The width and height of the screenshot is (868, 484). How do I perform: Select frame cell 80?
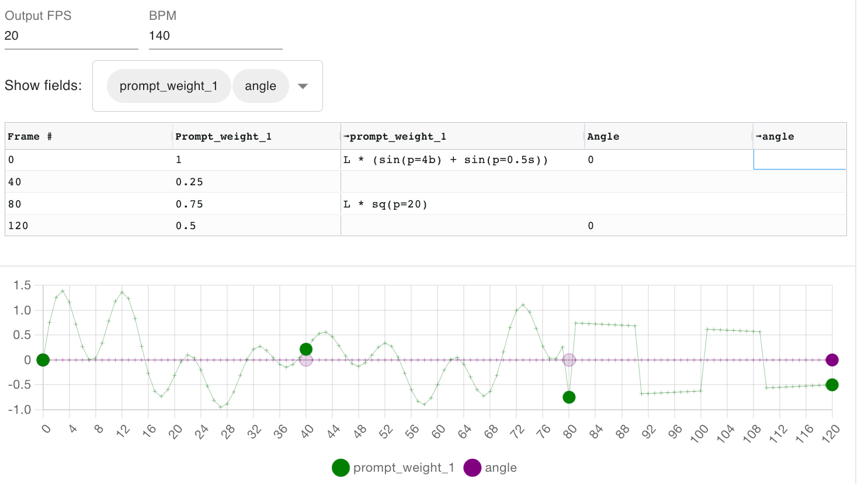[89, 204]
